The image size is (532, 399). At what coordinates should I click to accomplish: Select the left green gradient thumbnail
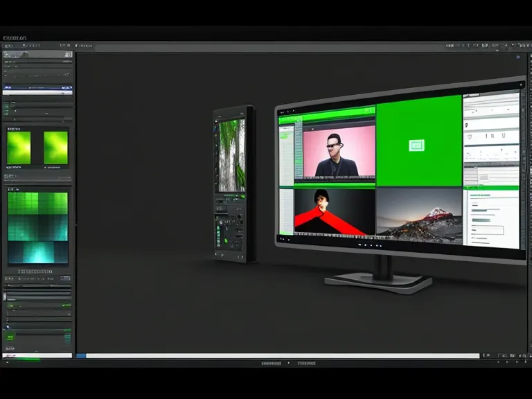coord(19,148)
